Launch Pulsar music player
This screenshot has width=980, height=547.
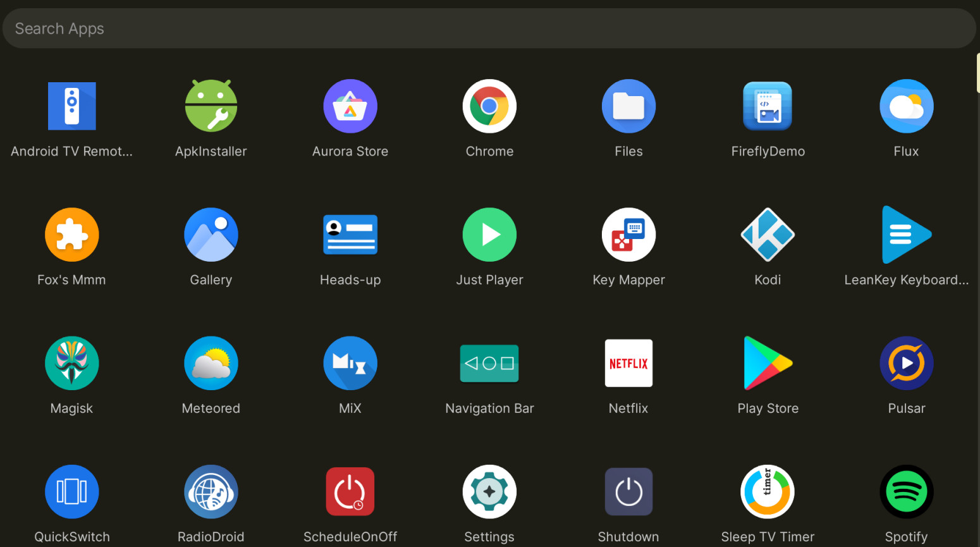tap(907, 363)
